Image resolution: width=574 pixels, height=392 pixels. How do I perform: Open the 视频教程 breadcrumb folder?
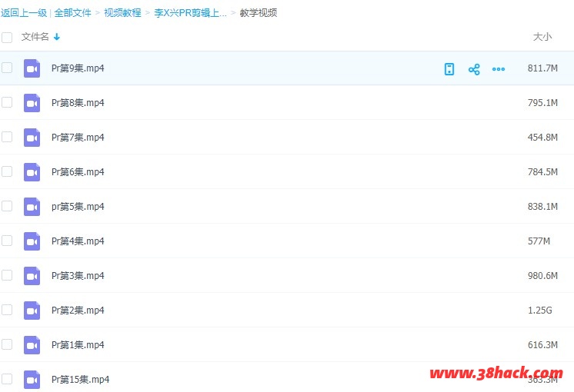[x=122, y=13]
